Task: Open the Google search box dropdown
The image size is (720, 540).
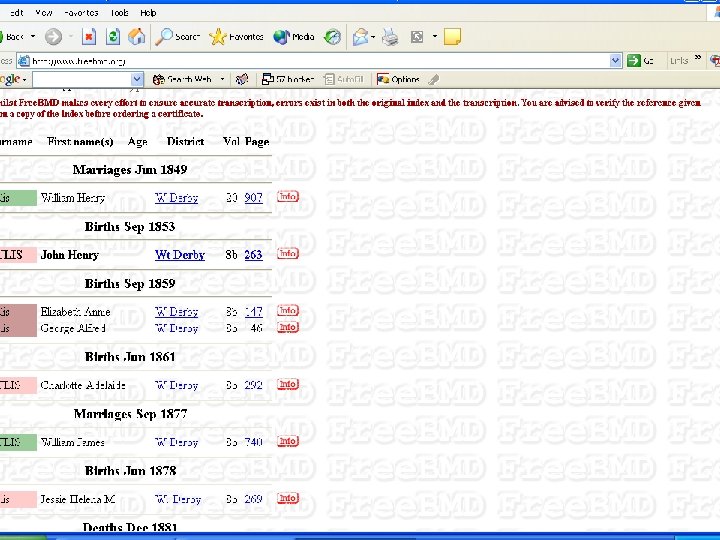Action: (136, 79)
